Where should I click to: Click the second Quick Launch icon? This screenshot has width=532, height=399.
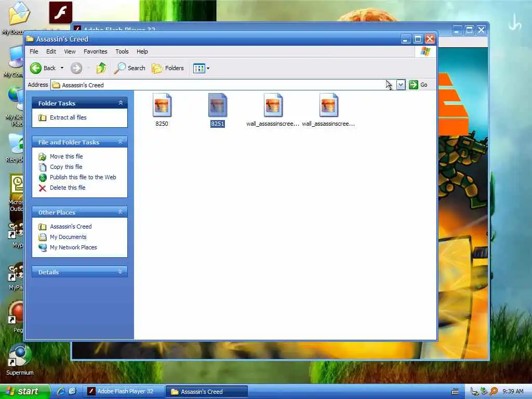click(x=72, y=392)
